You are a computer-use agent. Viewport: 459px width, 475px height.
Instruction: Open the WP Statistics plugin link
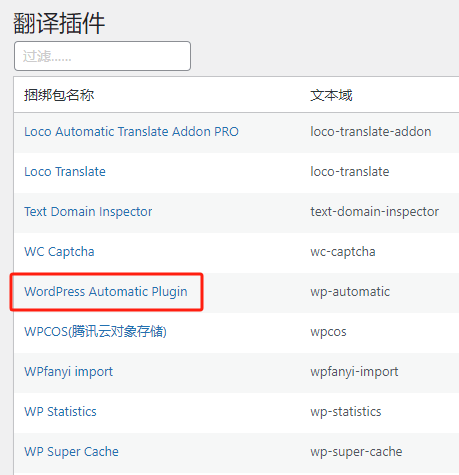pos(60,412)
